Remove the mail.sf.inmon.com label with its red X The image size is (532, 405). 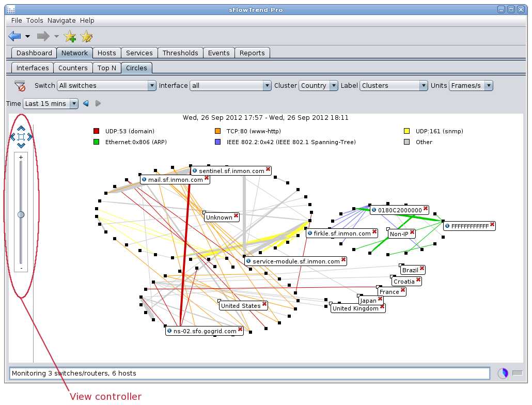(x=207, y=179)
